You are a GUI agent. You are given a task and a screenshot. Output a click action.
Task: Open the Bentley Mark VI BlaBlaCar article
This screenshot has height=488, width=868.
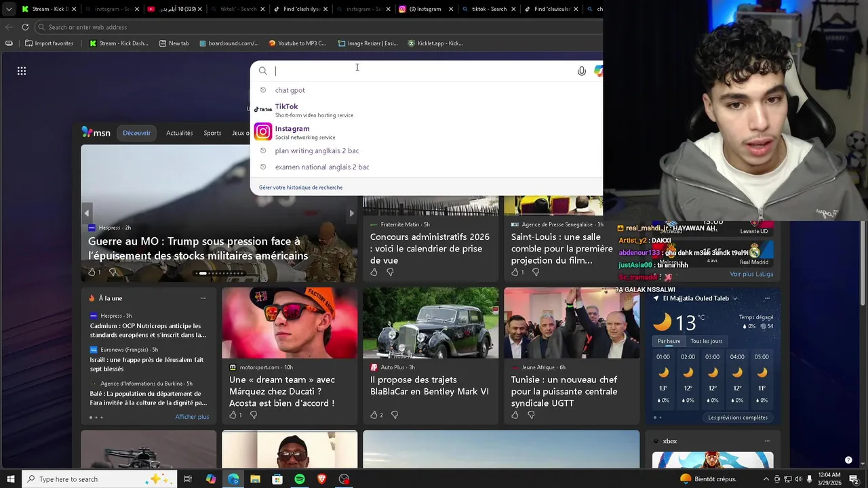tap(429, 386)
